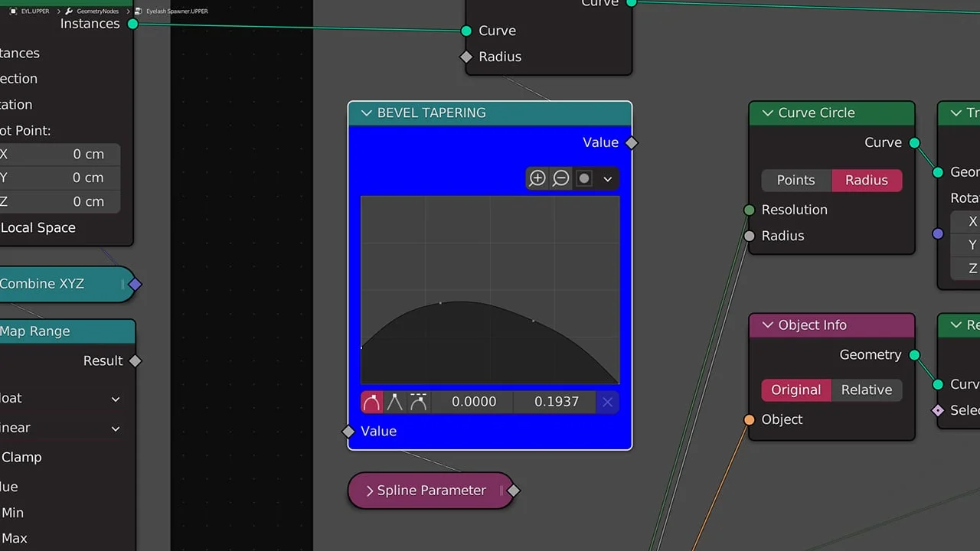The image size is (980, 551).
Task: Enable clipping on the curve widget
Action: tap(583, 178)
